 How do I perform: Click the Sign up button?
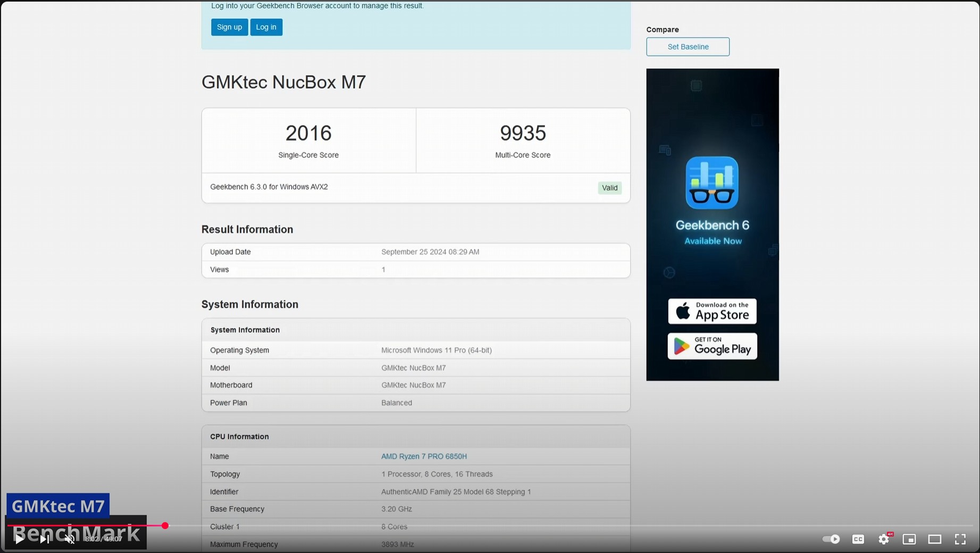coord(229,27)
